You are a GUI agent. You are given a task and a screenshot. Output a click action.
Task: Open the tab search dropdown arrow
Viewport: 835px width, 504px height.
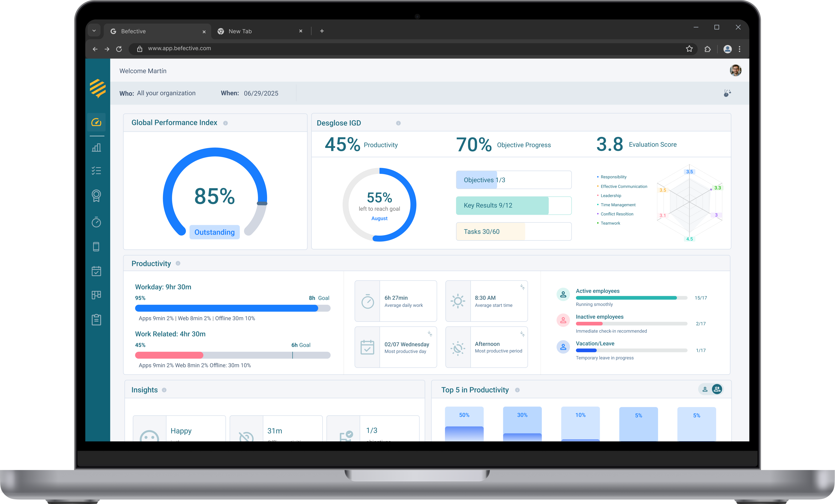94,31
